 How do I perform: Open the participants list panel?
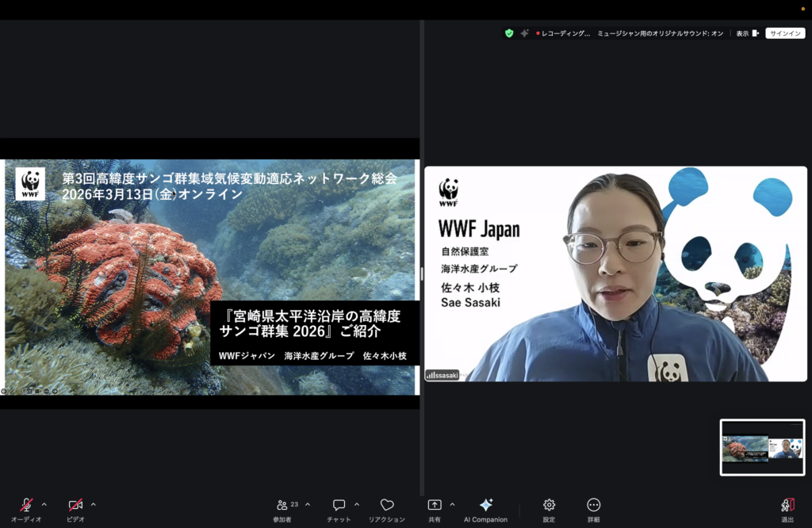point(283,506)
